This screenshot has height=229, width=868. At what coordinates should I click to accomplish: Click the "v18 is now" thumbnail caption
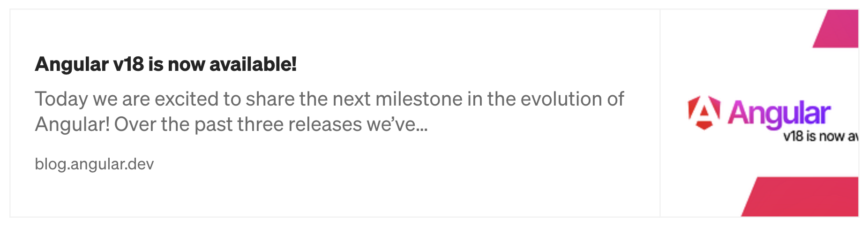pyautogui.click(x=820, y=137)
